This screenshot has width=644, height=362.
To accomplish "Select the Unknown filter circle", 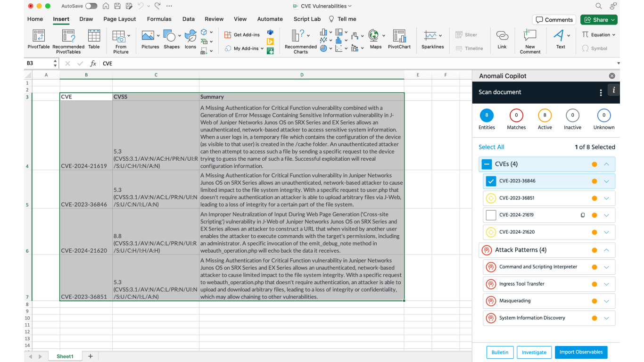I will pos(604,115).
